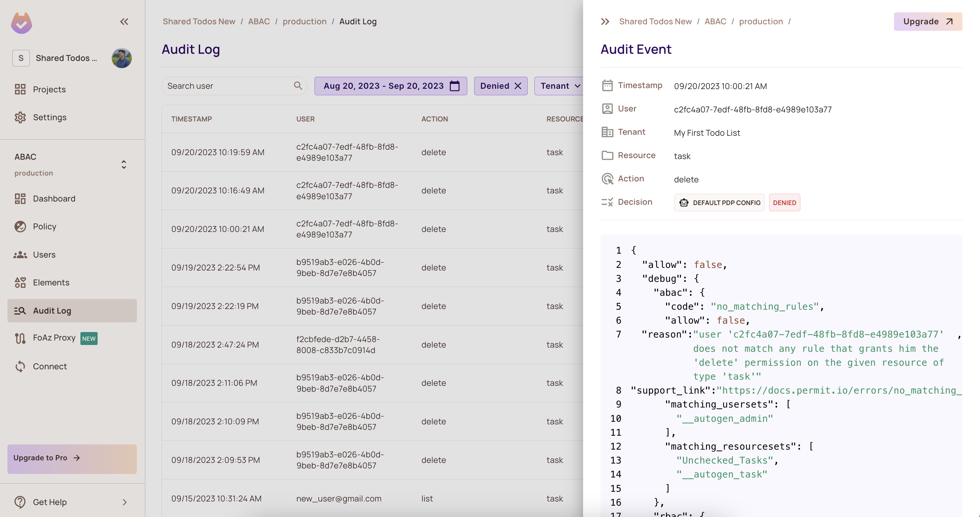Expand the ABAC production environment switcher

click(x=124, y=164)
